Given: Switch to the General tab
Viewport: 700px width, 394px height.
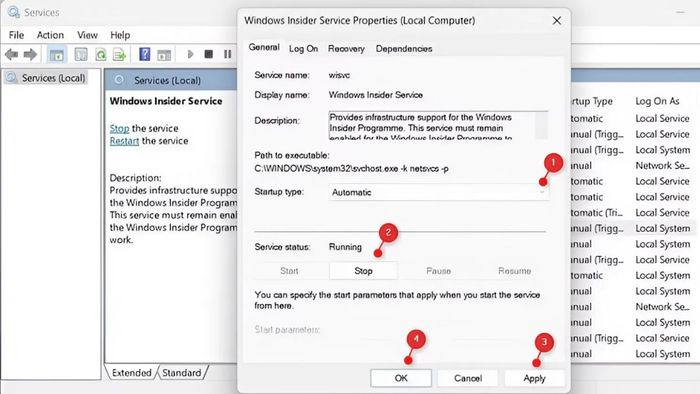Looking at the screenshot, I should (264, 47).
